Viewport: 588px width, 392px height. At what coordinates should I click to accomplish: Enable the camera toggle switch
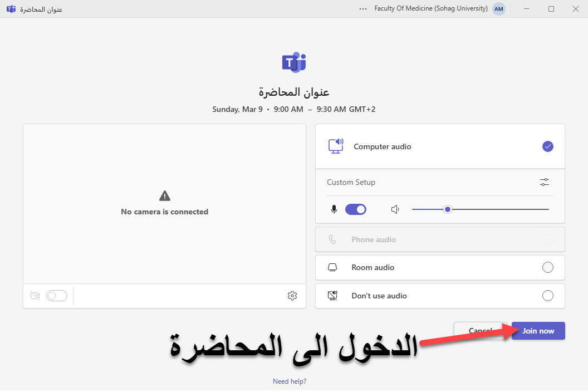click(x=56, y=296)
